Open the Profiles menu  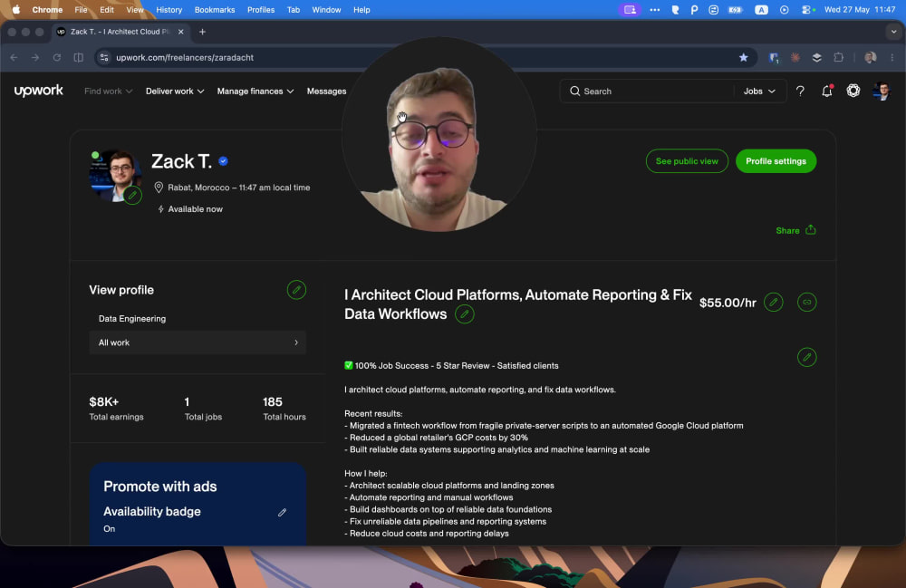(261, 10)
